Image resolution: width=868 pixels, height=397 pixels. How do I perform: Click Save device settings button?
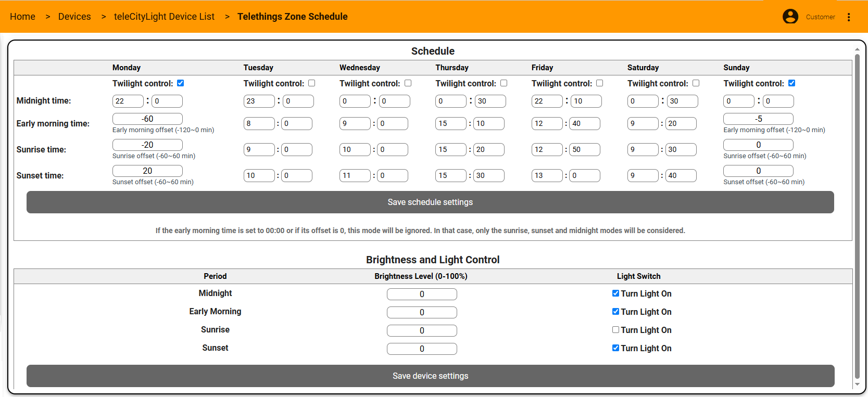point(430,376)
